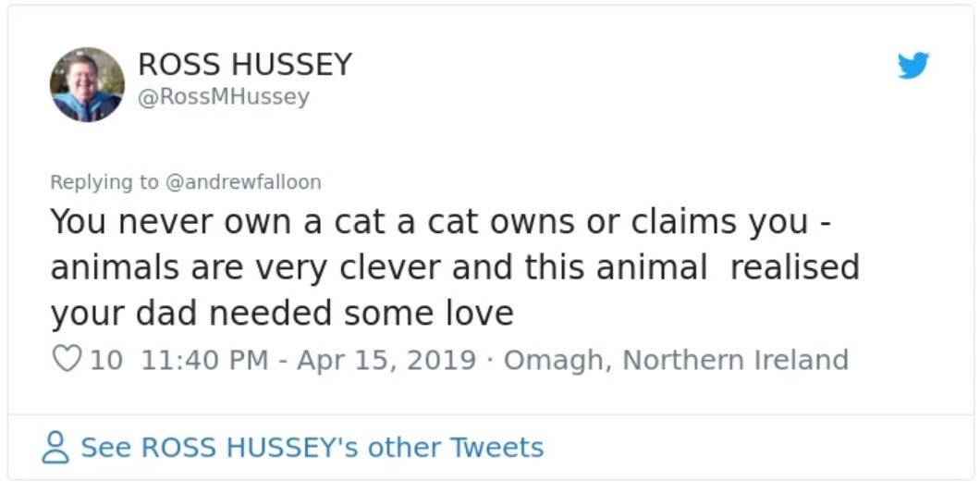Click the ROSS HUSSEY display name
Viewport: 980px width, 482px height.
pos(245,65)
